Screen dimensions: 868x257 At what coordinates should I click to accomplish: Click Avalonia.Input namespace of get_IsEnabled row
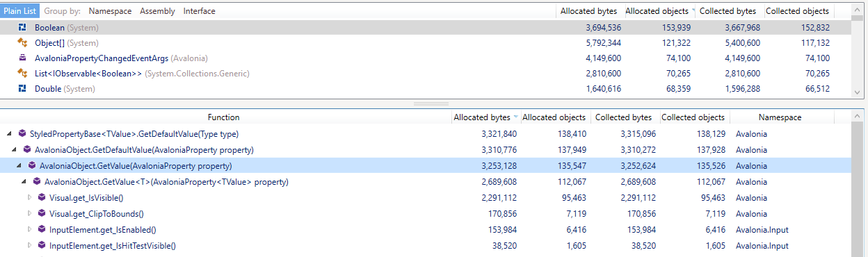pos(762,230)
